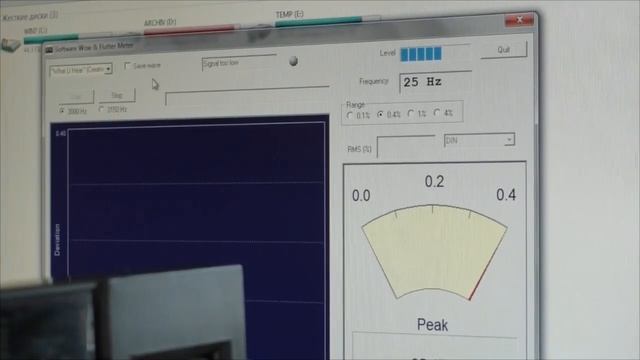Click the hard drive icon in the background window
The width and height of the screenshot is (640, 360).
coord(10,45)
